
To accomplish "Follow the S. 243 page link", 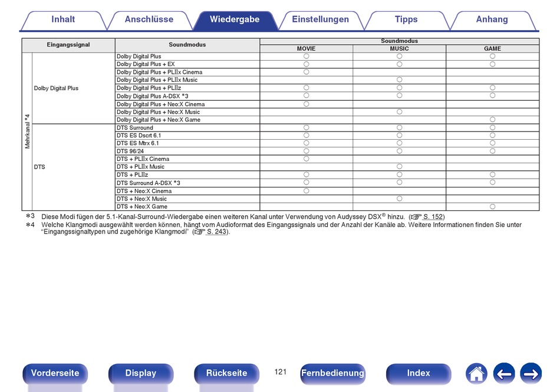I will click(x=216, y=232).
